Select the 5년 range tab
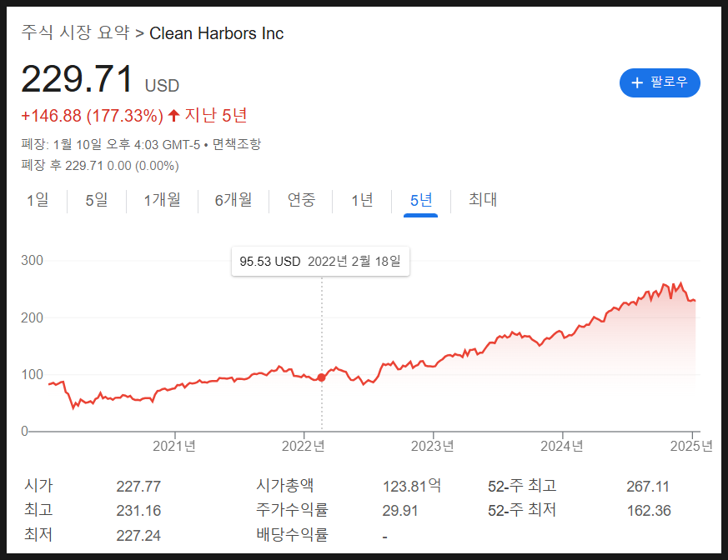This screenshot has width=728, height=560. 421,200
